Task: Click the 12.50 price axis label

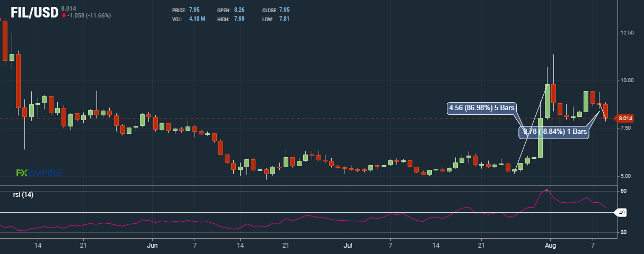Action: 627,33
